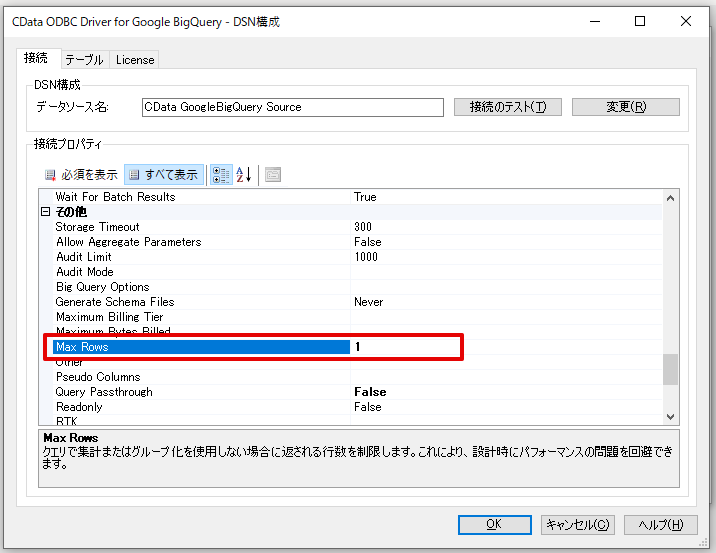716x553 pixels.
Task: Click the 変更(R) button
Action: [x=626, y=107]
